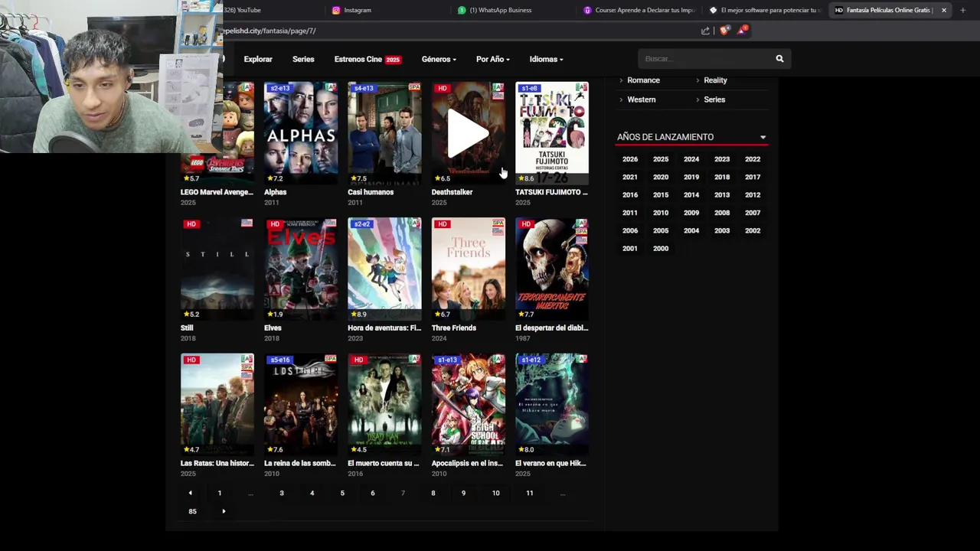Open El muerto cuenta su poster

[384, 404]
